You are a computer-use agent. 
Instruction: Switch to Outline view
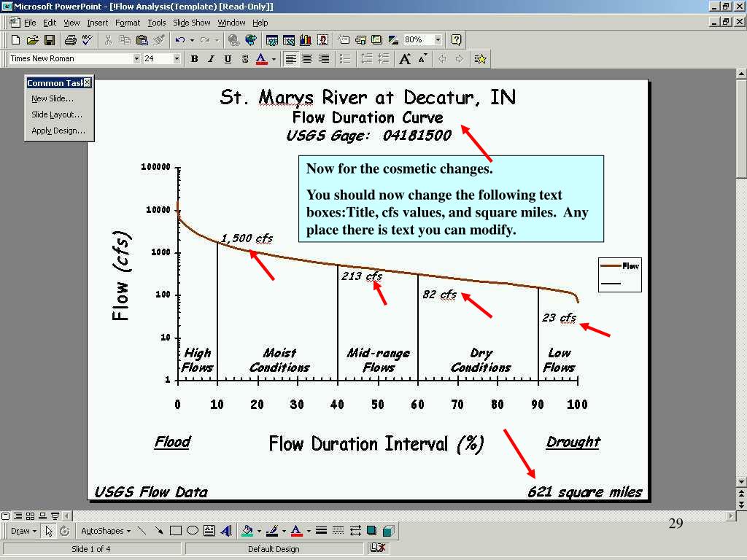18,516
